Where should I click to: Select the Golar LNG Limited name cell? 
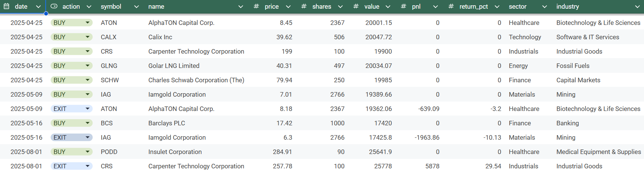[x=174, y=66]
